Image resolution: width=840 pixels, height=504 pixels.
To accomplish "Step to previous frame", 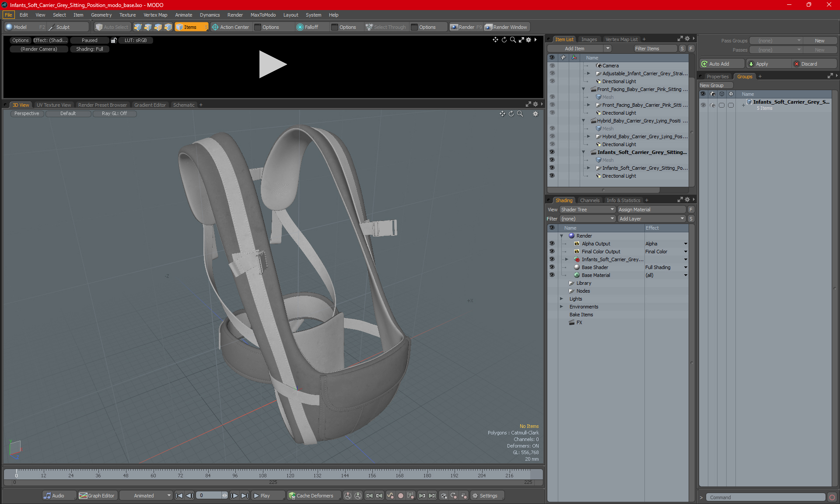I will pos(189,496).
